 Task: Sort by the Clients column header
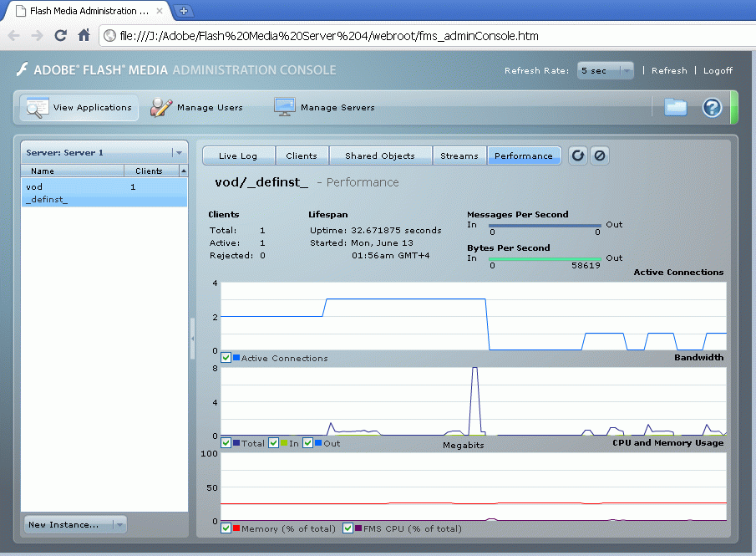click(x=151, y=171)
